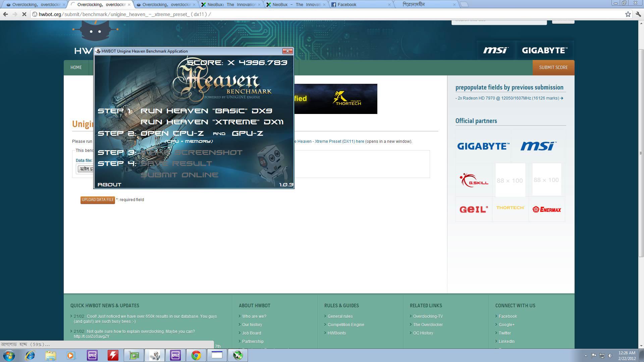
Task: Click the Thortech partner logo
Action: (x=510, y=208)
